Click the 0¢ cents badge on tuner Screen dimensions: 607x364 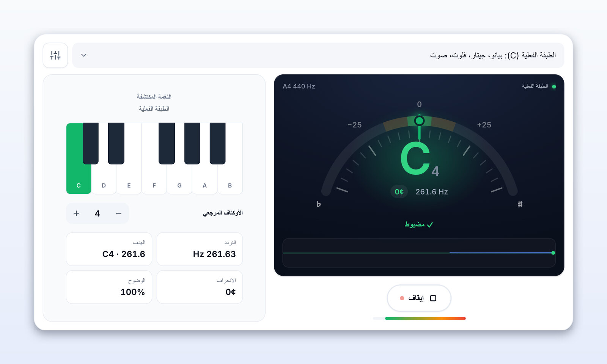(x=399, y=191)
